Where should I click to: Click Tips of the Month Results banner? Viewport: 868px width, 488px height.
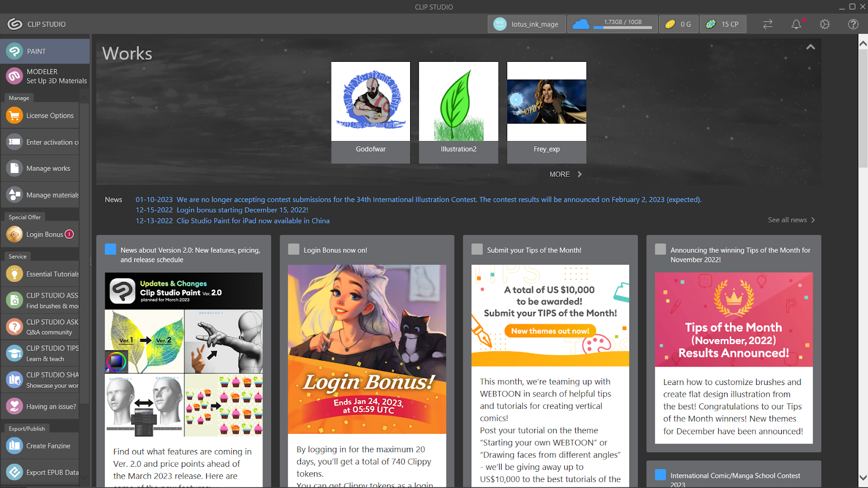click(x=734, y=320)
